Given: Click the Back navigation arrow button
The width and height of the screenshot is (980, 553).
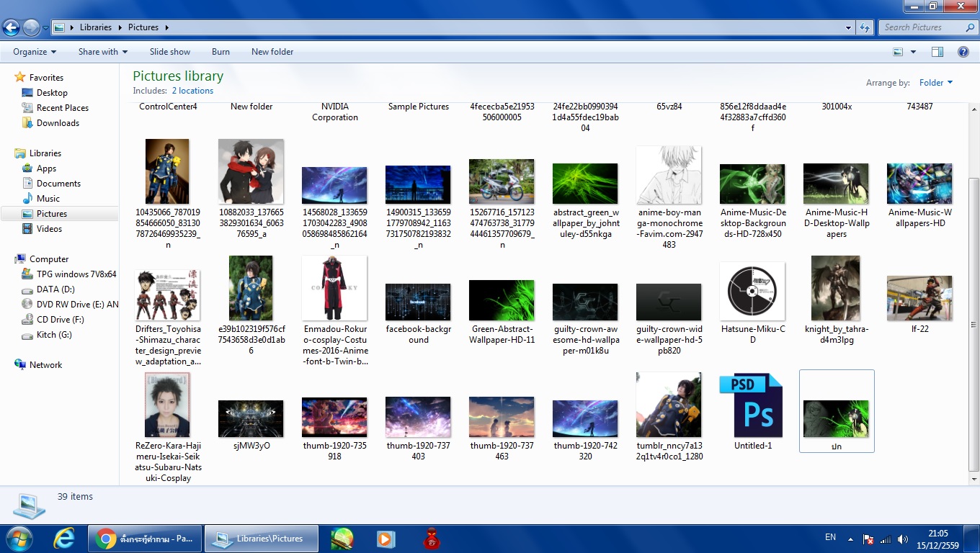Looking at the screenshot, I should tap(11, 28).
